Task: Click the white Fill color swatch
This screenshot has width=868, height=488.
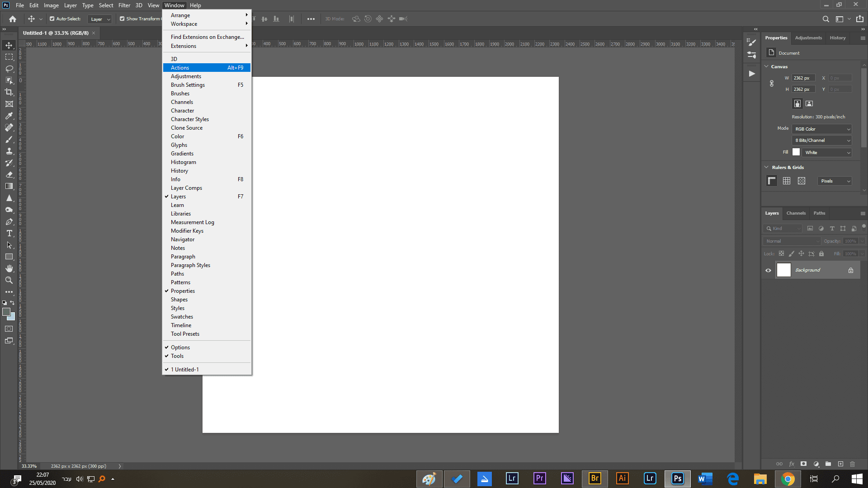Action: tap(796, 152)
